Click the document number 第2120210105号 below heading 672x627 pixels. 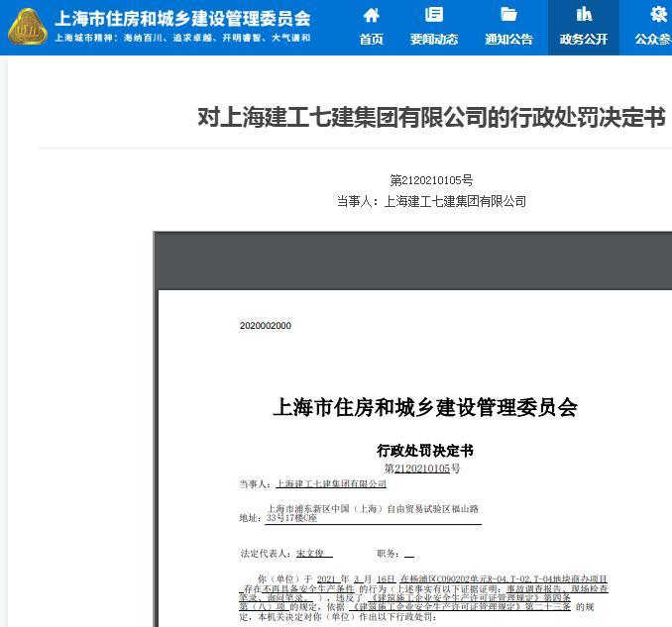[x=431, y=180]
